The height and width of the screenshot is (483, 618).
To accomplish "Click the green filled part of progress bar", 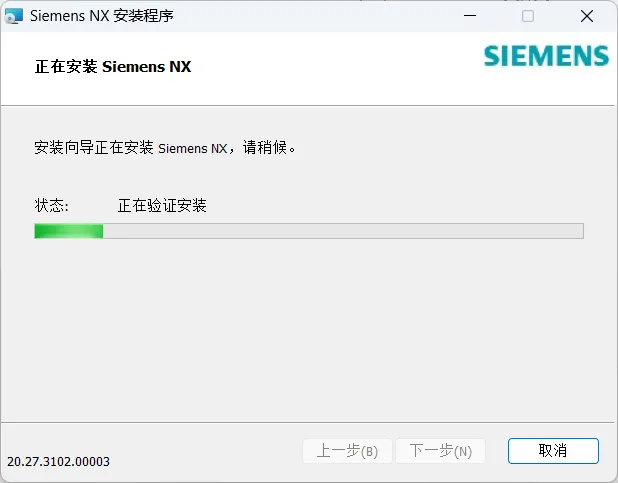I will 69,231.
